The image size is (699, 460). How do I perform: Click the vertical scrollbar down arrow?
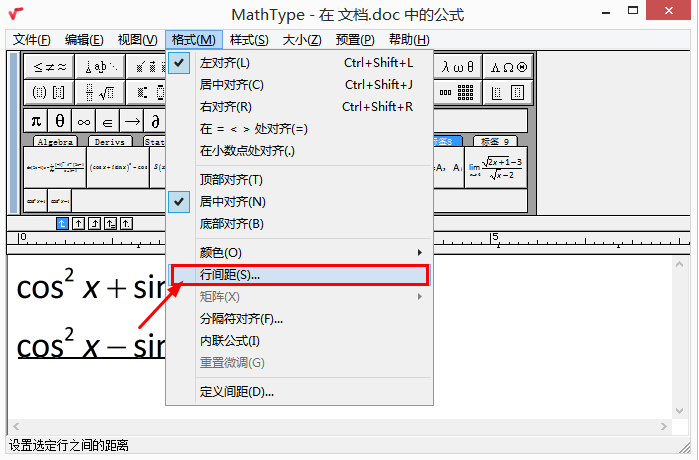click(679, 411)
